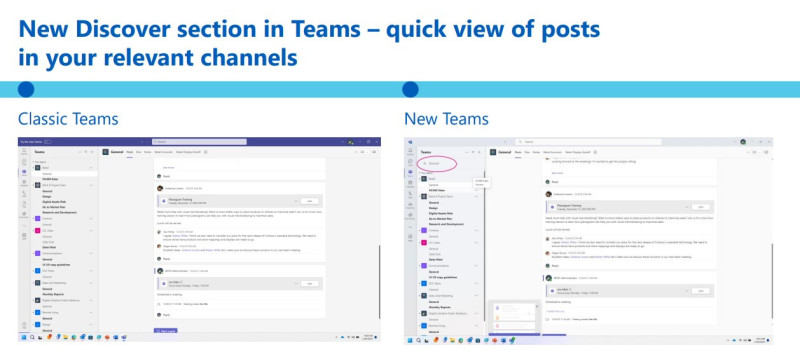Screen dimensions: 800x364
Task: Select Monthly Reports channel in Classic Teams
Action: [53, 294]
